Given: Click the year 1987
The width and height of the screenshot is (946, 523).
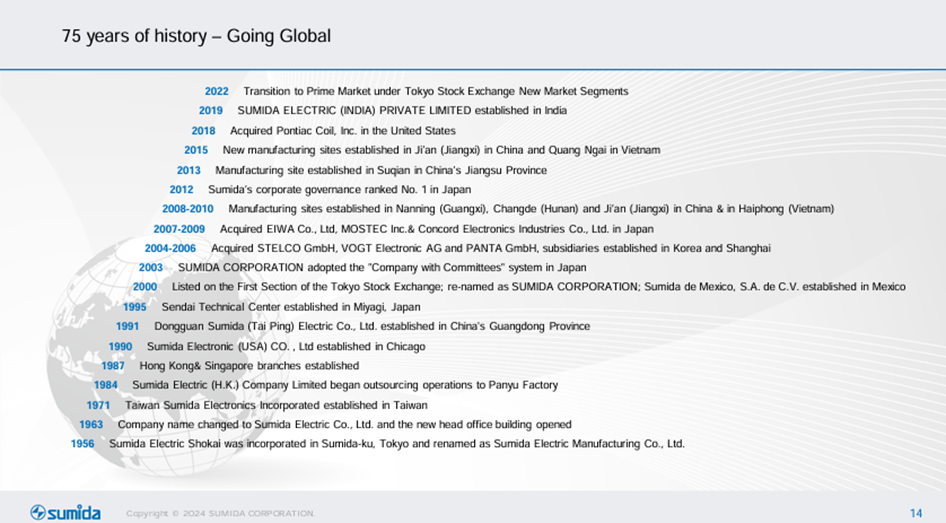Looking at the screenshot, I should click(x=113, y=366).
